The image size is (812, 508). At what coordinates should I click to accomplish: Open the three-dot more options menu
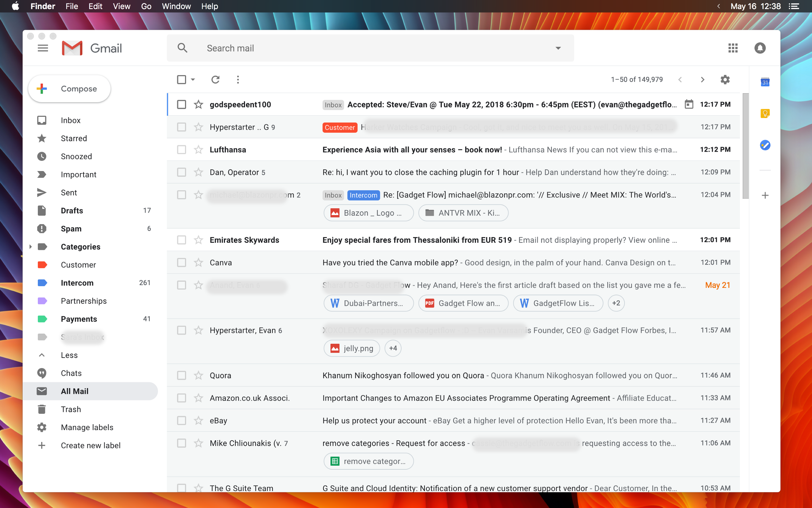238,80
